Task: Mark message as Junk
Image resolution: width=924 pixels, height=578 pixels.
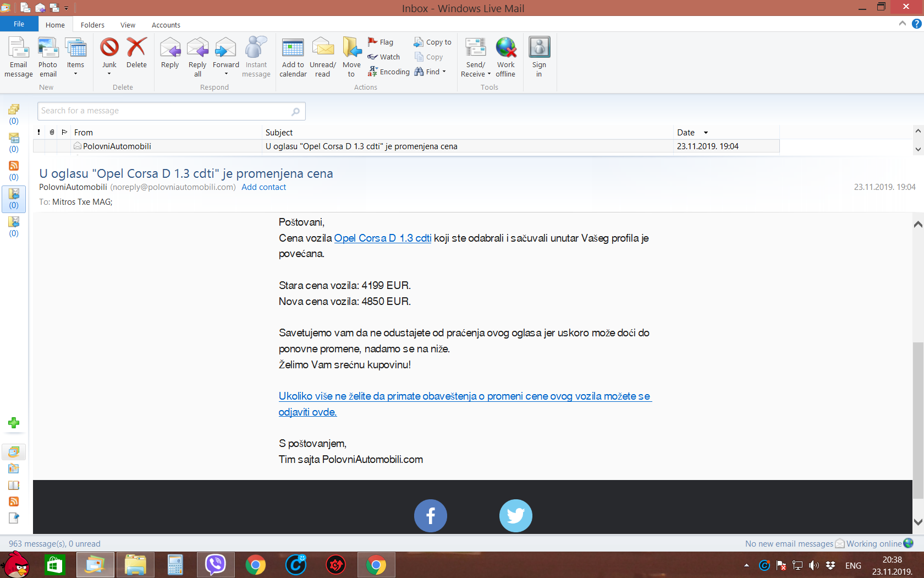Action: coord(109,57)
